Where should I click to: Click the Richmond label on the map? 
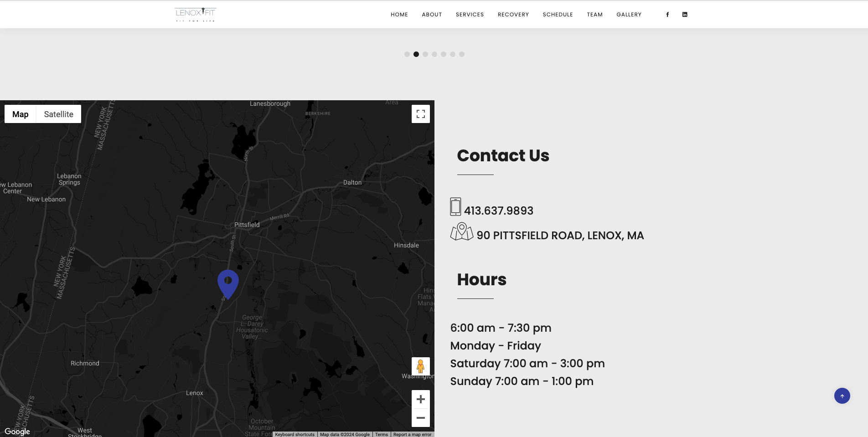pos(85,363)
